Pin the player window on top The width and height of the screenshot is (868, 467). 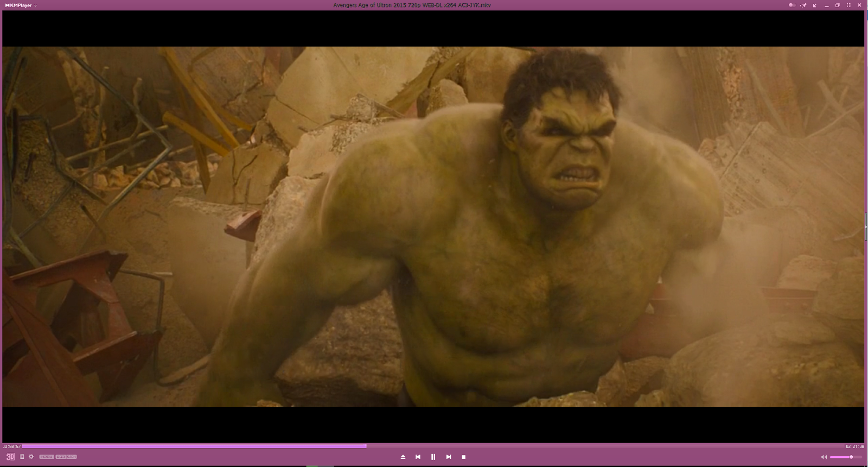[804, 5]
